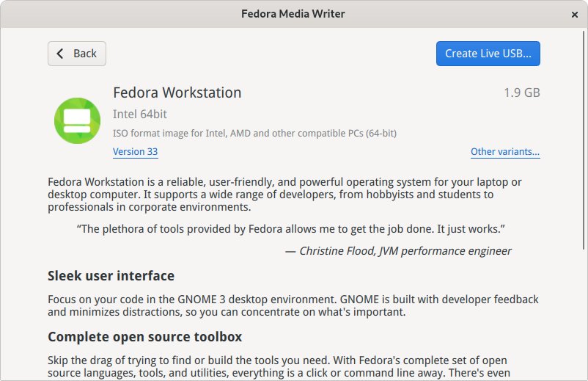The width and height of the screenshot is (588, 381).
Task: Click the empty area left of the title text
Action: (x=110, y=14)
